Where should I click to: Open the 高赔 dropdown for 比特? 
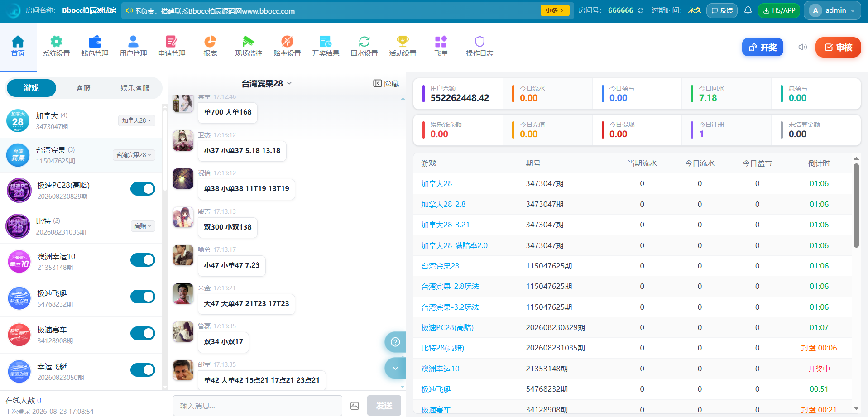[x=143, y=226]
